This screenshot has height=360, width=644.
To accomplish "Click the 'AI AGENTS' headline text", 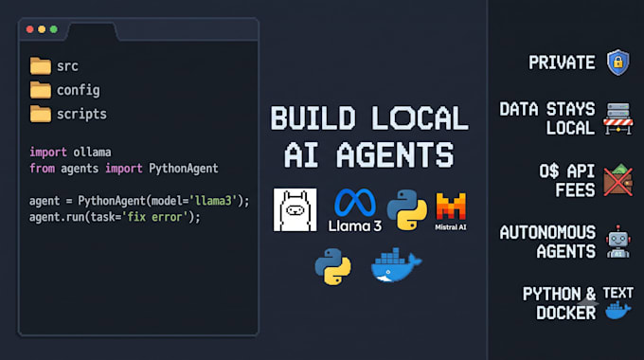I will coord(368,154).
